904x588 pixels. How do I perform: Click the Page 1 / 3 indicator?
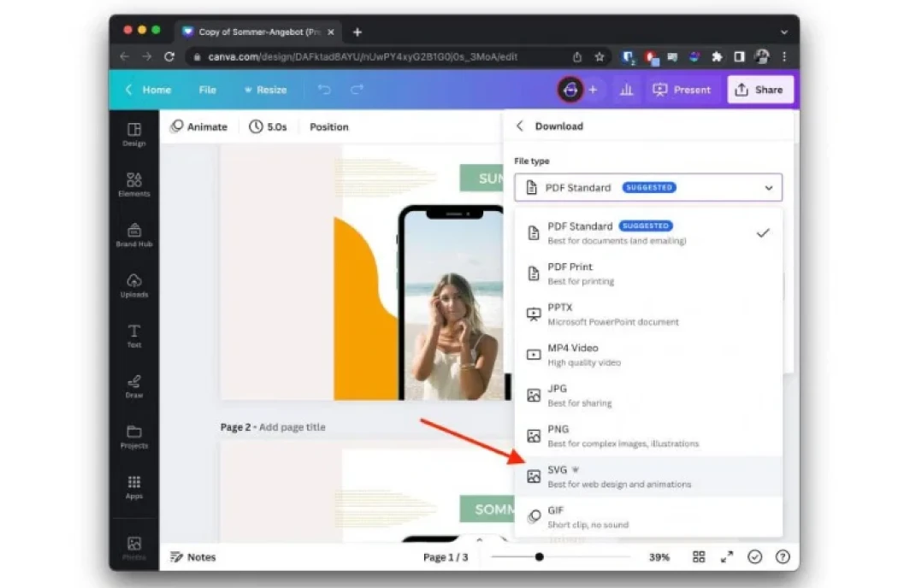point(446,557)
